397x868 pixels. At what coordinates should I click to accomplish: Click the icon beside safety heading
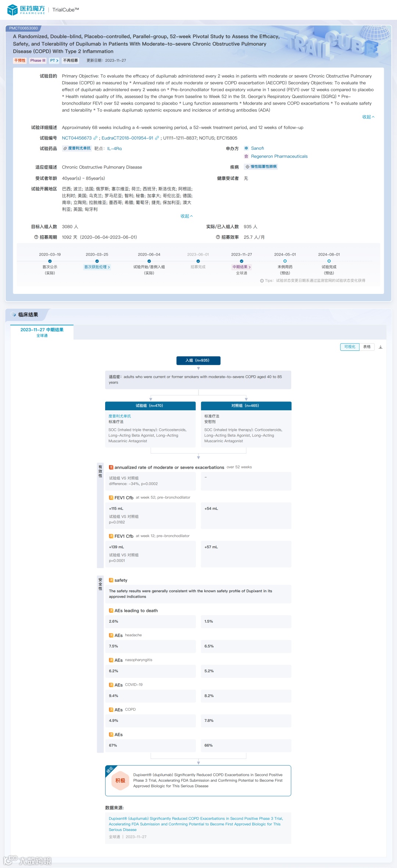point(111,580)
